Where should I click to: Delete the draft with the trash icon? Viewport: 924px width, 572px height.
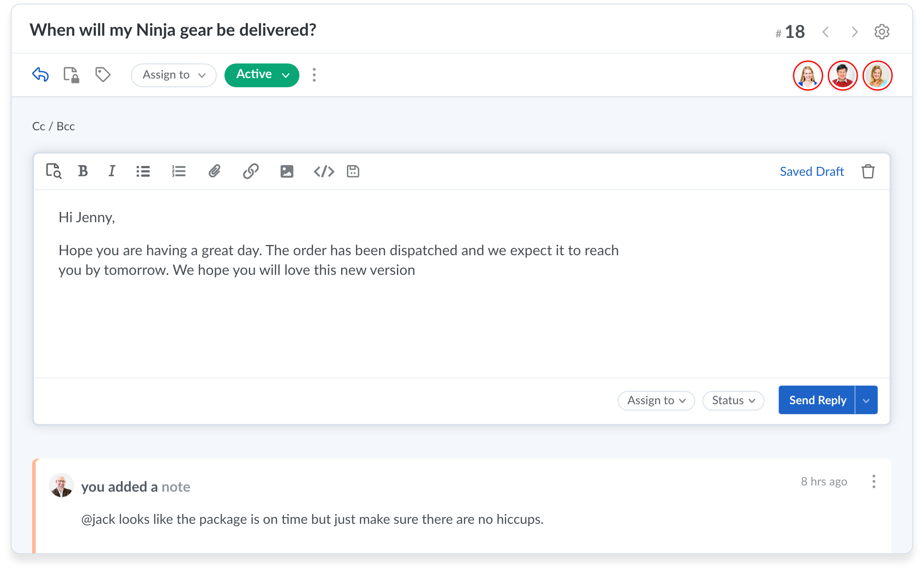(868, 171)
